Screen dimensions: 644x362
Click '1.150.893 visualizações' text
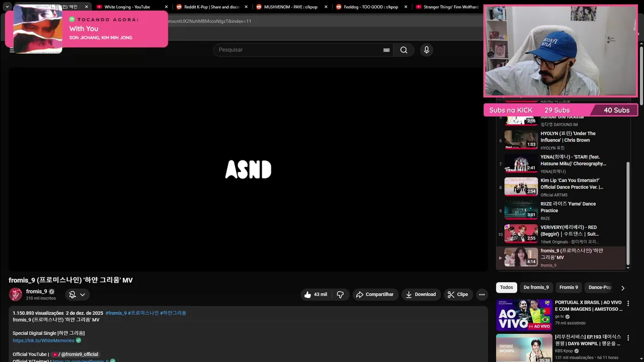38,313
